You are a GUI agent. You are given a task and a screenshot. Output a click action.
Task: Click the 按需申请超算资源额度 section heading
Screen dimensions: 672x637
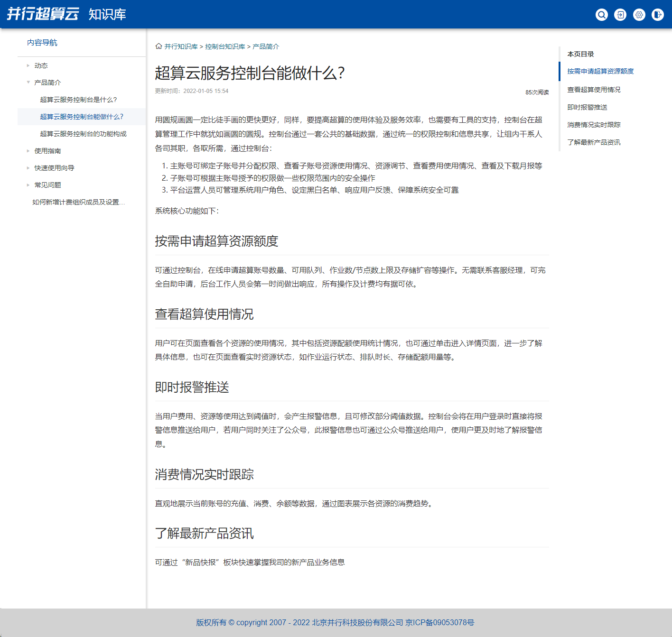point(216,241)
